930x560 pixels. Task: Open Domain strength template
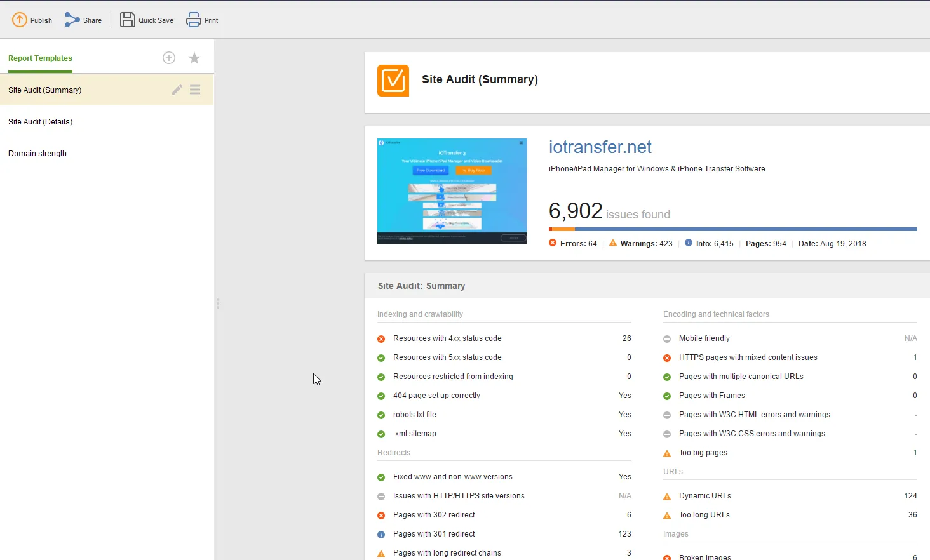click(x=107, y=153)
